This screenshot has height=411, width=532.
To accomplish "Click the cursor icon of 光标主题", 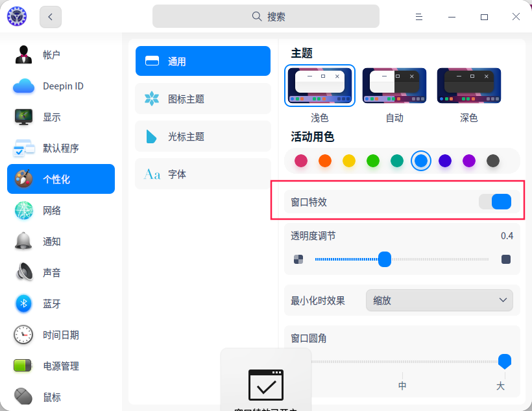I will pos(151,137).
